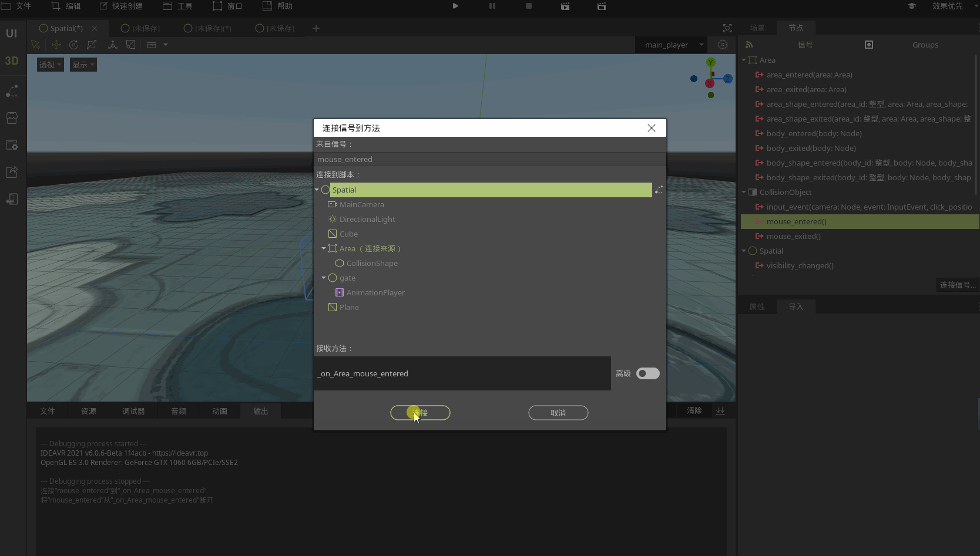Click the asset store icon in left sidebar
This screenshot has height=556, width=980.
pyautogui.click(x=12, y=118)
